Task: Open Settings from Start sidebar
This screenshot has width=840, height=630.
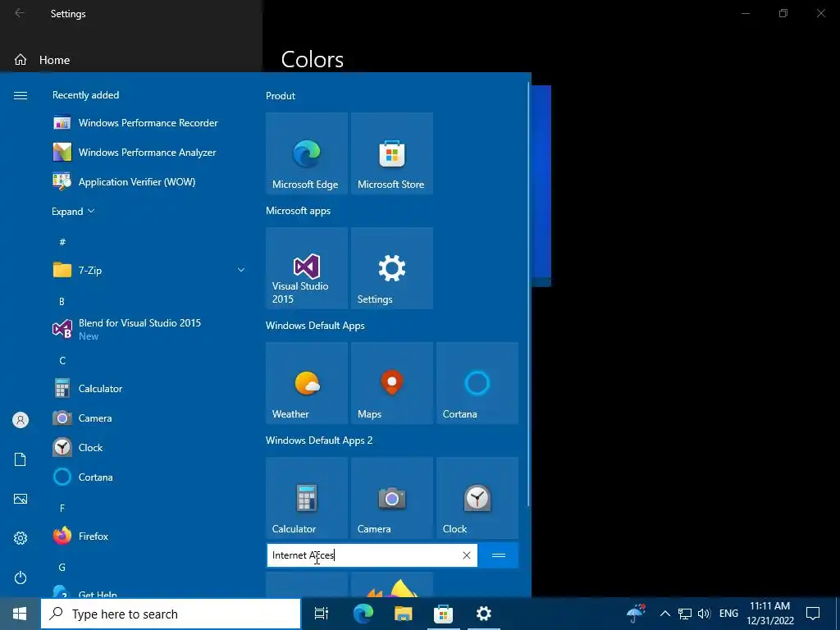Action: (x=21, y=538)
